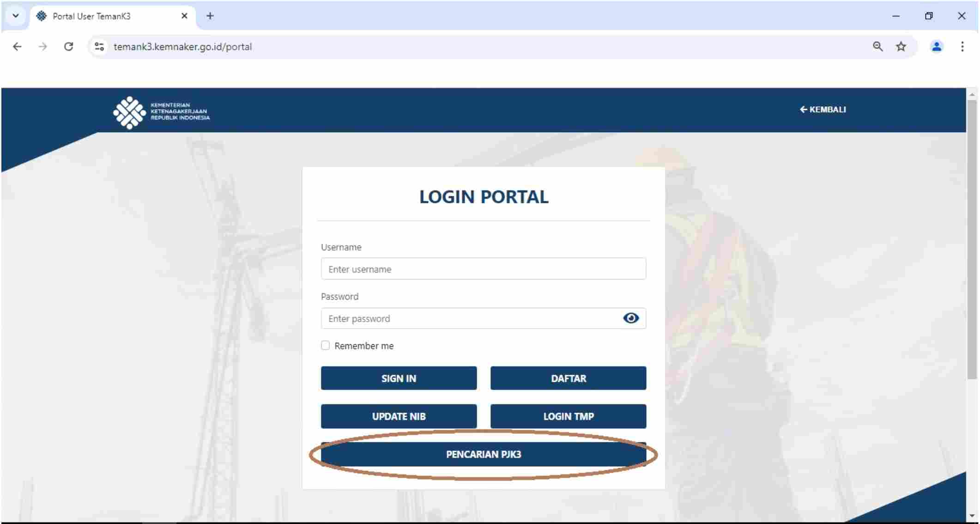Enable the Remember me checkbox

325,345
